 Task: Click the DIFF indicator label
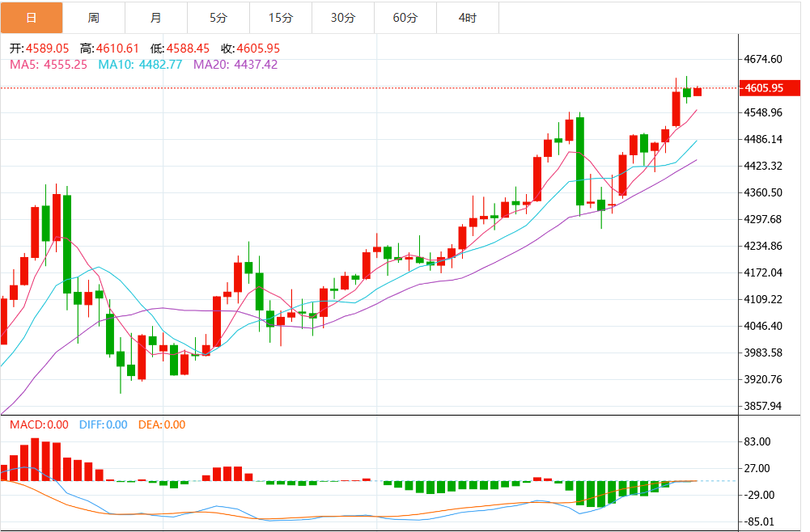point(103,424)
